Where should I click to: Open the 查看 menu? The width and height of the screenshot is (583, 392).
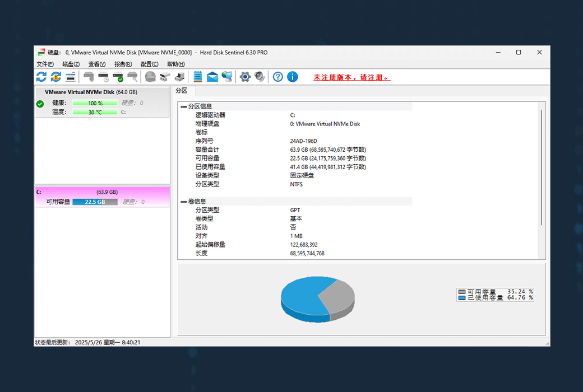[x=97, y=64]
